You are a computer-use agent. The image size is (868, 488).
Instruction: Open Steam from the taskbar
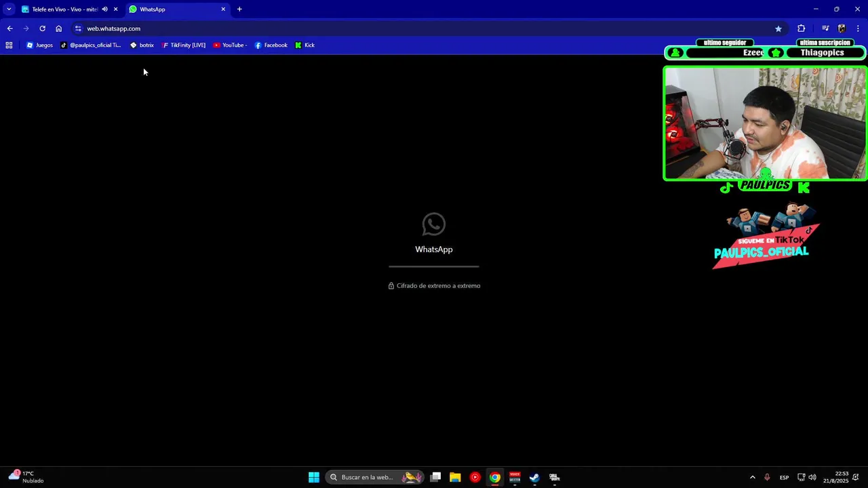coord(534,477)
